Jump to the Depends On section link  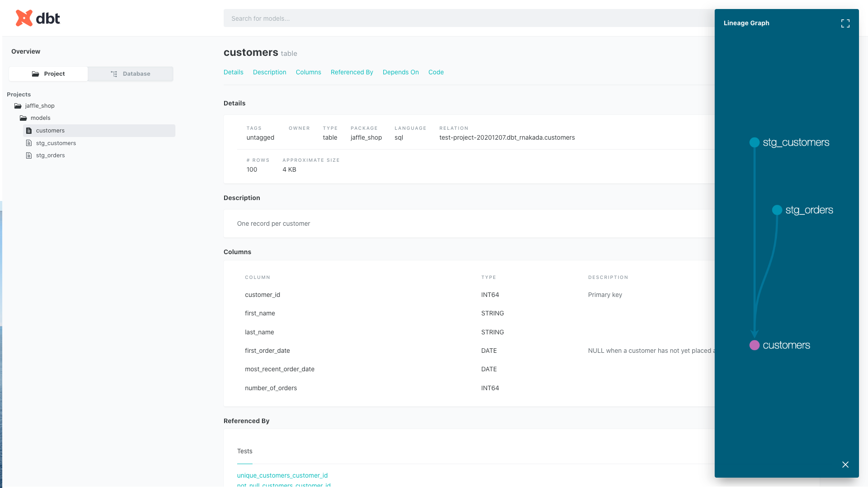point(401,72)
